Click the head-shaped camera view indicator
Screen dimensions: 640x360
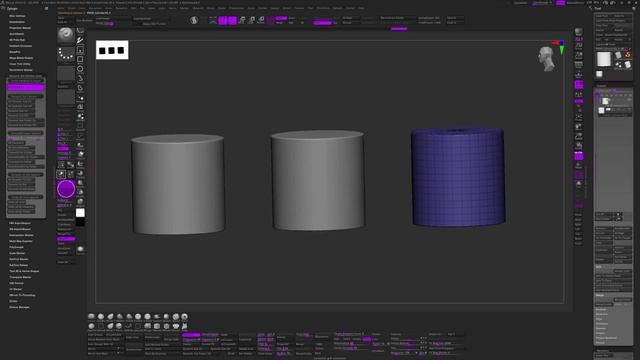[546, 59]
